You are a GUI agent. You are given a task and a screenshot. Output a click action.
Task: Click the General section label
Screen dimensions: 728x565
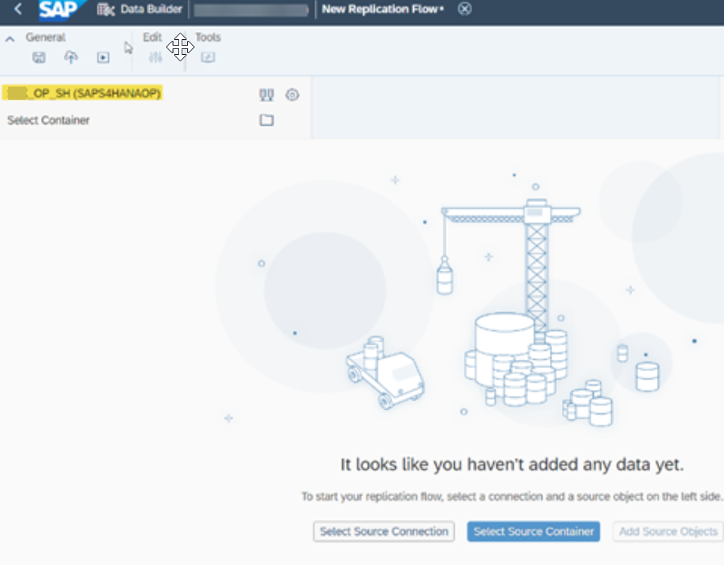[x=45, y=37]
